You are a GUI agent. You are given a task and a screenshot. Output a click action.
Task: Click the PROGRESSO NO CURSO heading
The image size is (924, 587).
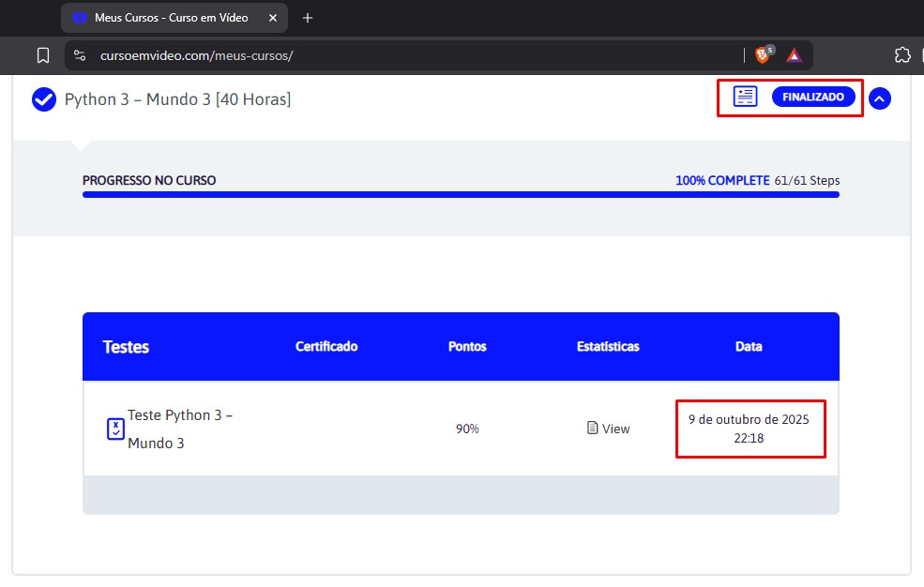point(149,181)
